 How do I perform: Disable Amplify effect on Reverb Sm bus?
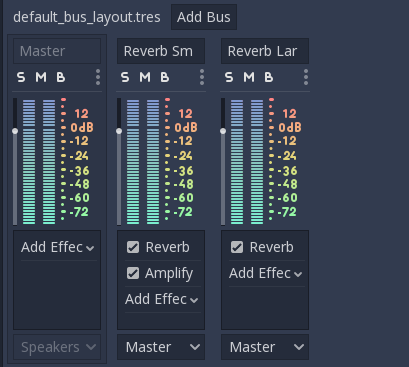[x=133, y=273]
